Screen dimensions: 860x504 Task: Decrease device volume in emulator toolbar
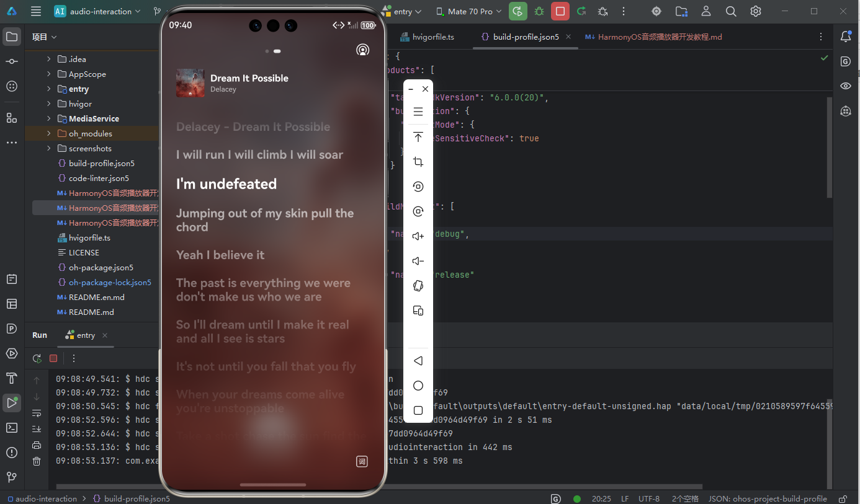[418, 261]
